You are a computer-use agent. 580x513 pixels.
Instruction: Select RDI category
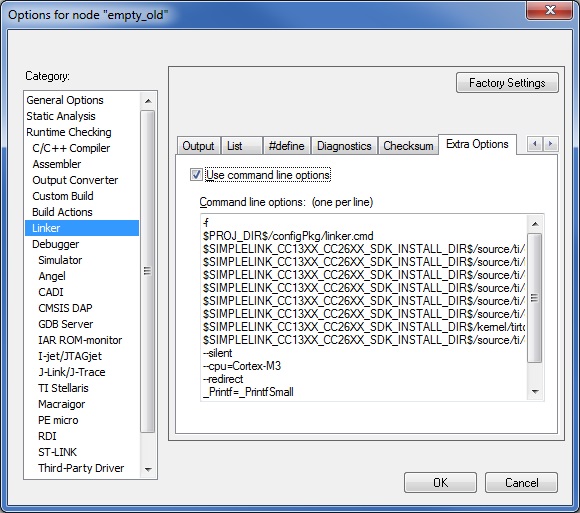(47, 436)
